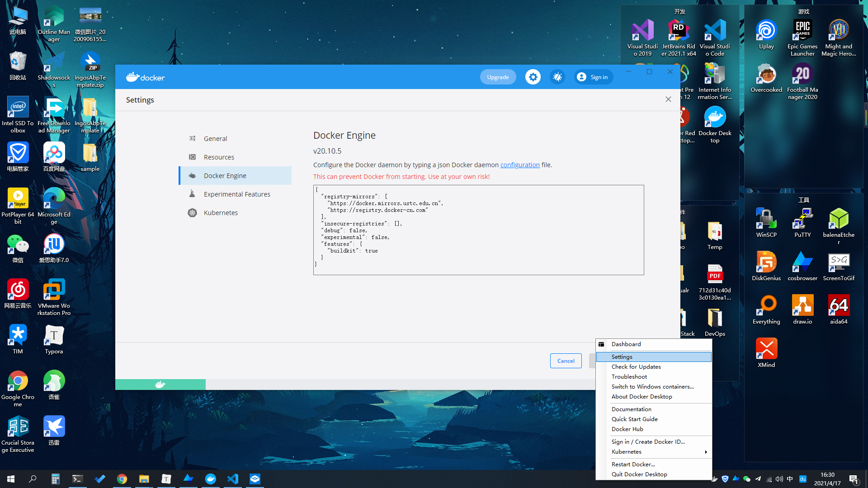Open the Kubernetes settings section
868x488 pixels.
click(221, 213)
